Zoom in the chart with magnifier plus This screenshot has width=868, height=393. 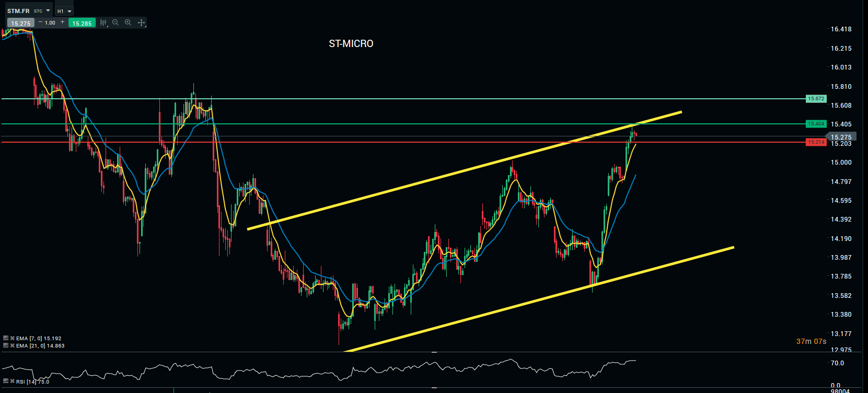(x=128, y=22)
